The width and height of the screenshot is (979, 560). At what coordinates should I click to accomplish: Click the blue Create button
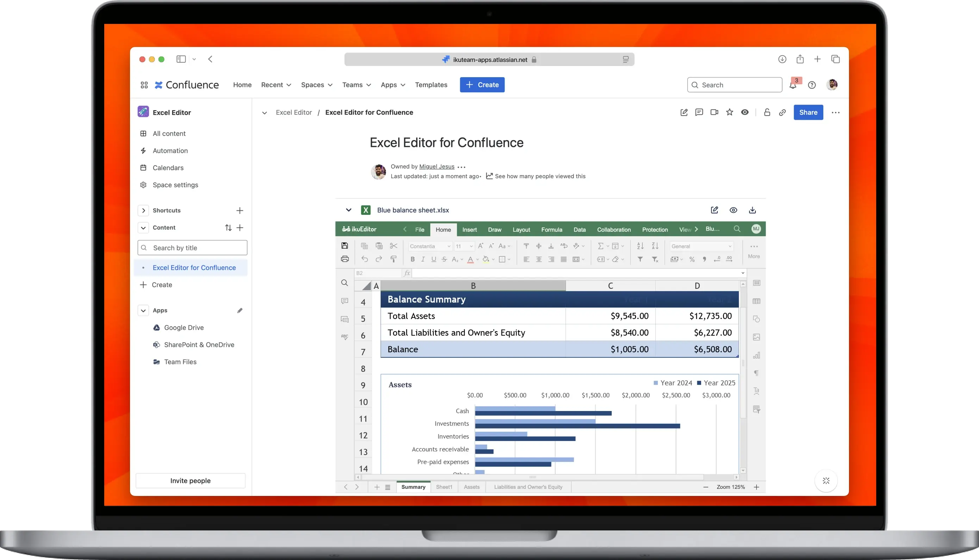tap(482, 85)
